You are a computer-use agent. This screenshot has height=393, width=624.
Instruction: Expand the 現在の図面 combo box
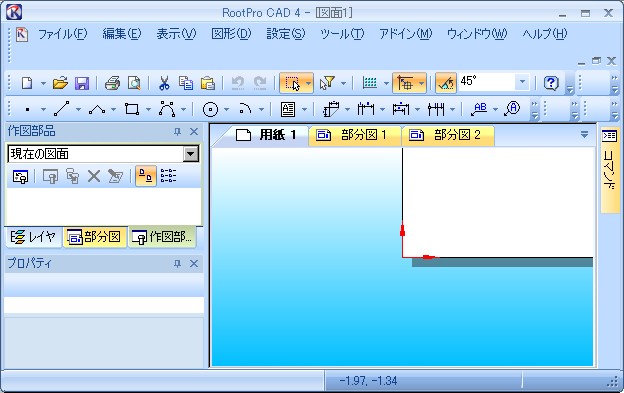coord(191,154)
